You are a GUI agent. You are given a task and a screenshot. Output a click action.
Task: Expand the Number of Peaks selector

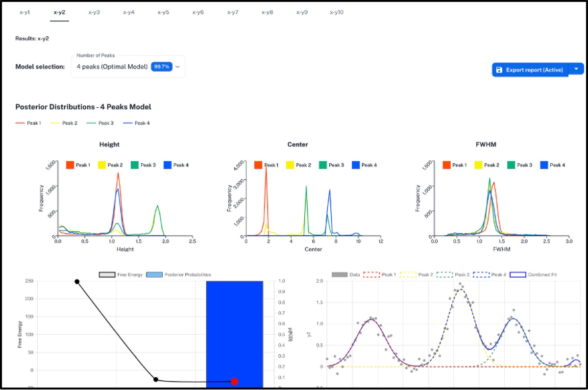(x=177, y=67)
